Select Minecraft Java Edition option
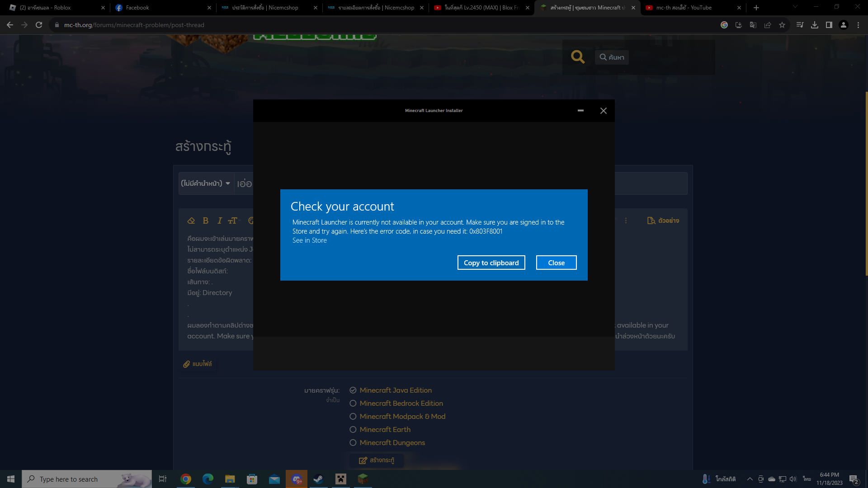868x488 pixels. 391,390
